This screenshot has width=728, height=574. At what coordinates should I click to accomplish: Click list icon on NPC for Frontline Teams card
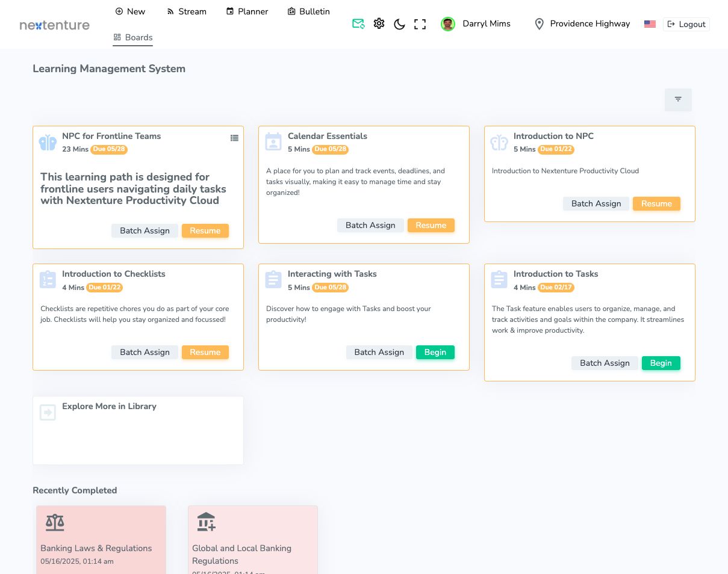click(234, 138)
